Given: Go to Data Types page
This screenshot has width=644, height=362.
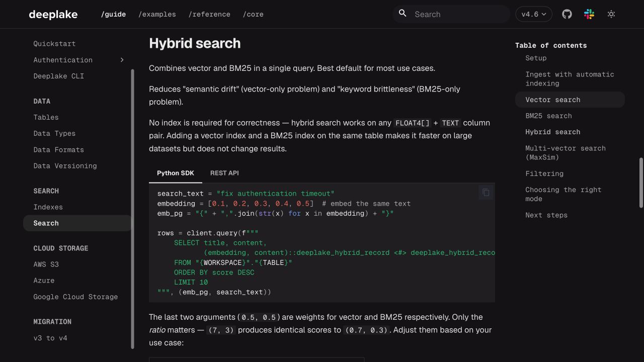Looking at the screenshot, I should (54, 133).
